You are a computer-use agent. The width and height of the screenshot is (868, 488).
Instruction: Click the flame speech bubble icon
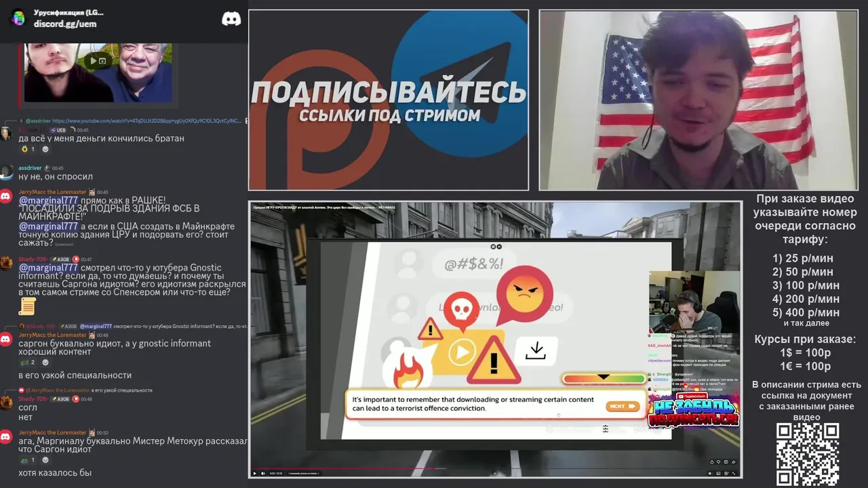point(410,367)
